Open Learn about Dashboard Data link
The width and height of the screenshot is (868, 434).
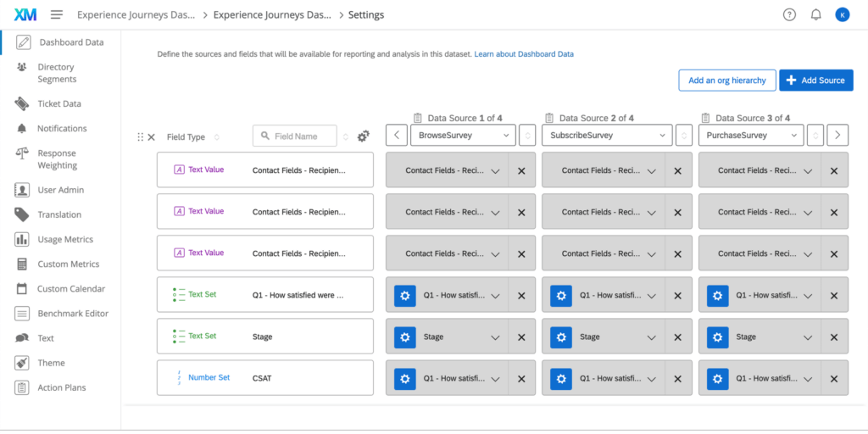coord(524,54)
